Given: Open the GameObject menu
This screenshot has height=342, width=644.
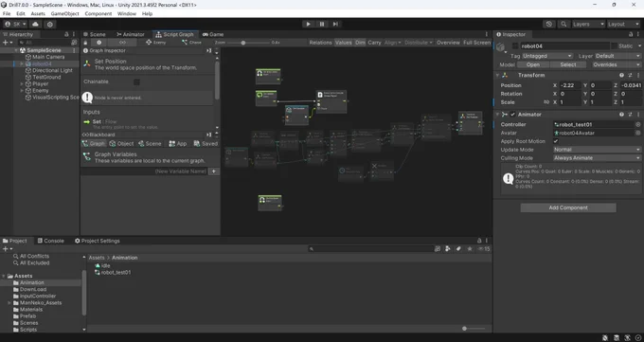Looking at the screenshot, I should click(x=65, y=13).
